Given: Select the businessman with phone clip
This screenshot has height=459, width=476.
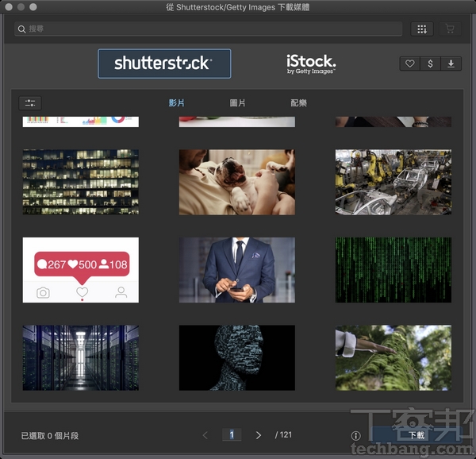Looking at the screenshot, I should click(236, 270).
